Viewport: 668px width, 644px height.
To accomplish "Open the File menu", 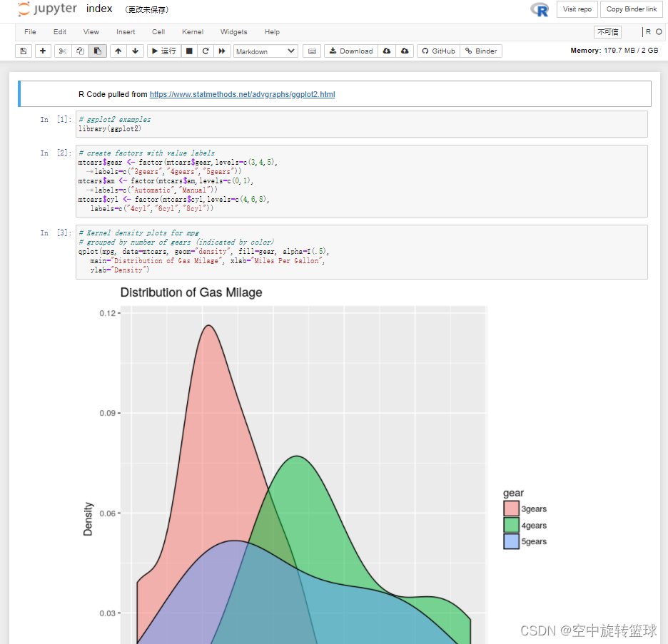I will [30, 32].
